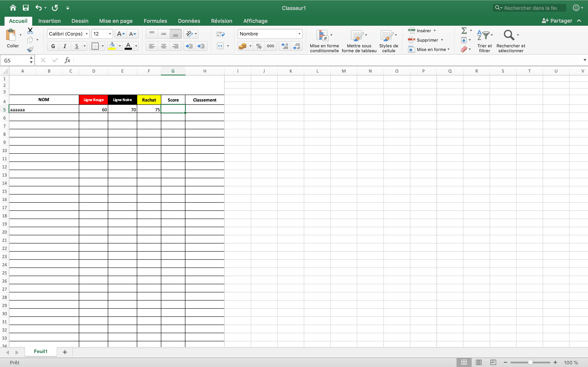Click the save icon in title bar
The width and height of the screenshot is (588, 367).
tap(26, 8)
